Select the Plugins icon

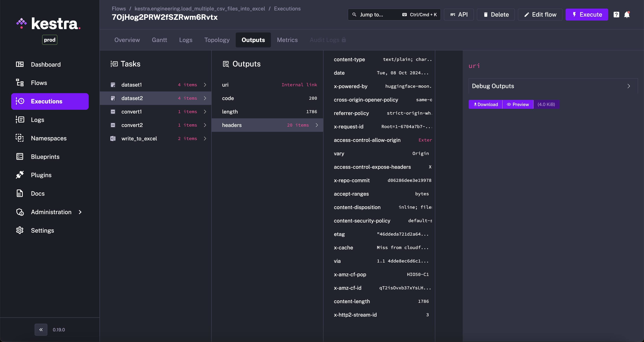point(20,175)
